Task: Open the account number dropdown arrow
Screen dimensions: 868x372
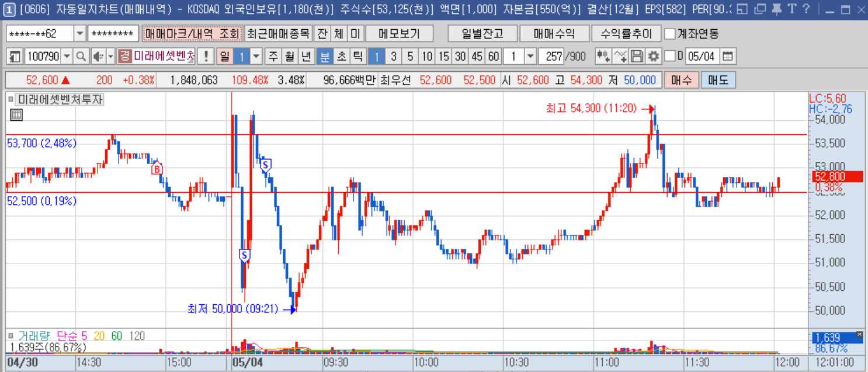Action: (x=80, y=33)
